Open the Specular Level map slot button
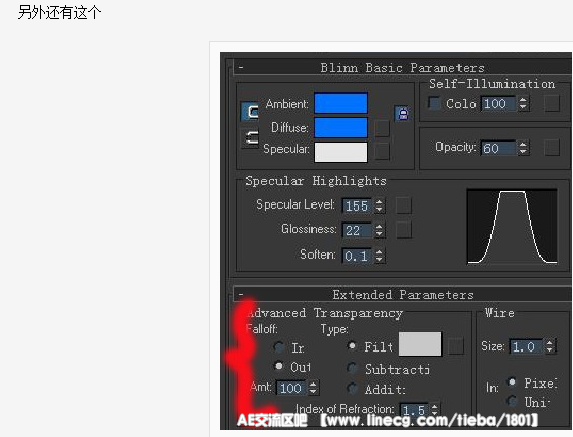 tap(404, 205)
